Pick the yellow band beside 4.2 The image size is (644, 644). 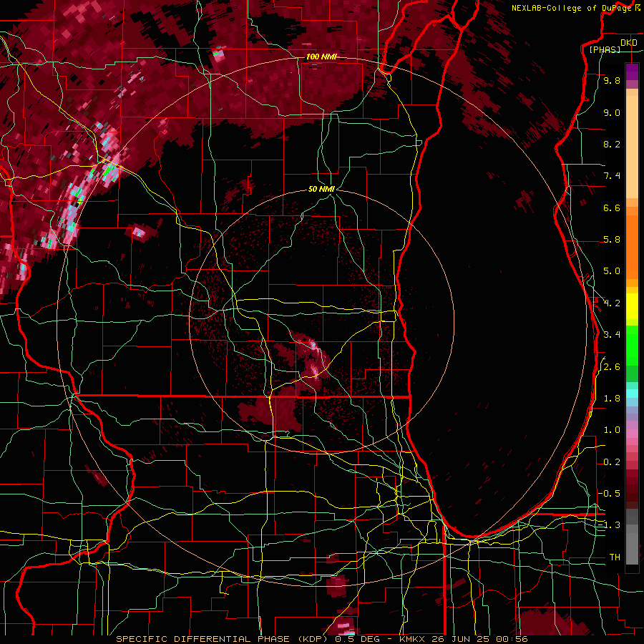(632, 306)
